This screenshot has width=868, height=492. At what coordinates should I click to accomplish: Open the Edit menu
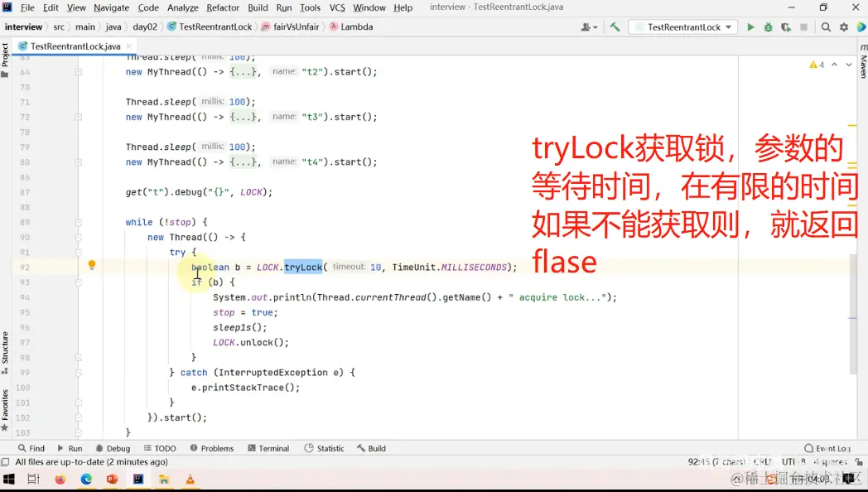pos(51,7)
